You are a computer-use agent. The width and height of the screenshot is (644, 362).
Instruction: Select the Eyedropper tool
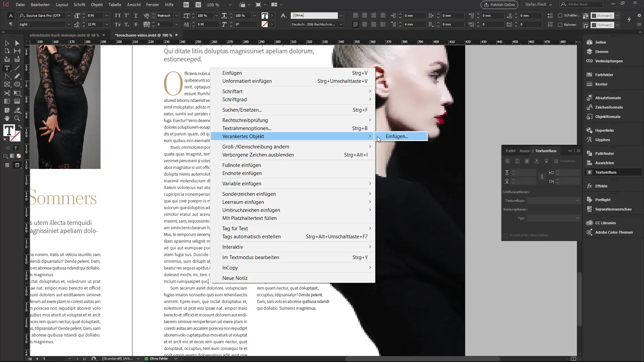17,110
